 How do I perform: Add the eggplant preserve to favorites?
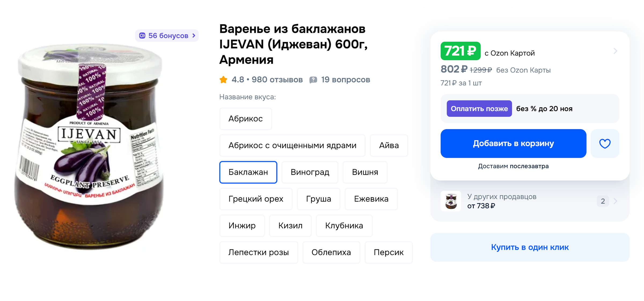pos(605,143)
